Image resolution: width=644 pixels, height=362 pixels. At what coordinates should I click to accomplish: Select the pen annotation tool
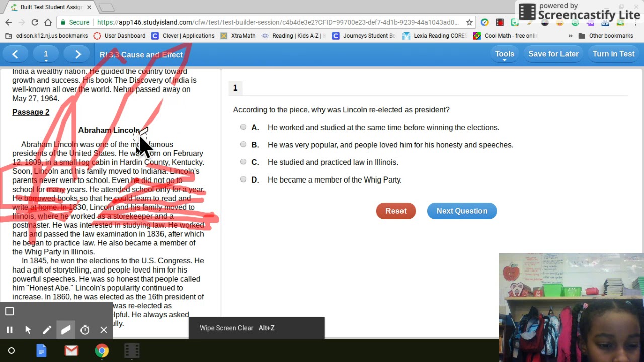point(47,330)
